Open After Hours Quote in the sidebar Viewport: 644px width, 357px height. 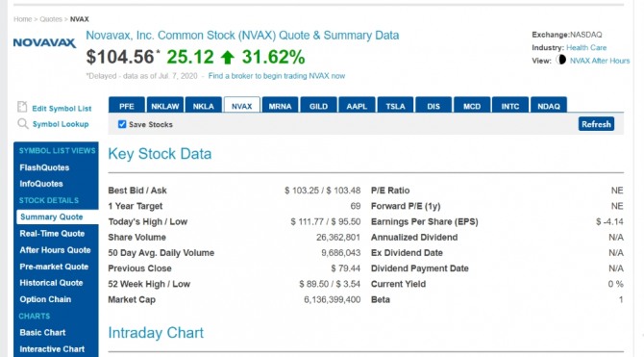(55, 250)
